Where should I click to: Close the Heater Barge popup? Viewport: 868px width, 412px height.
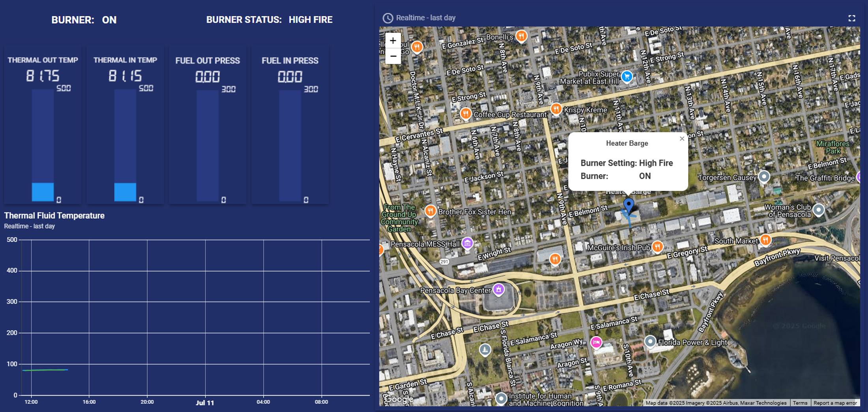click(x=682, y=139)
